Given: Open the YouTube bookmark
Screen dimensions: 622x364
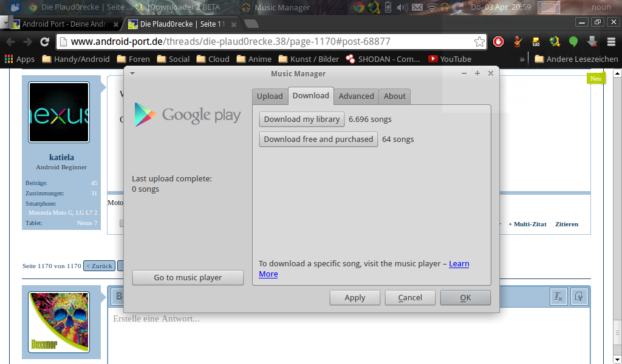Looking at the screenshot, I should (x=449, y=59).
